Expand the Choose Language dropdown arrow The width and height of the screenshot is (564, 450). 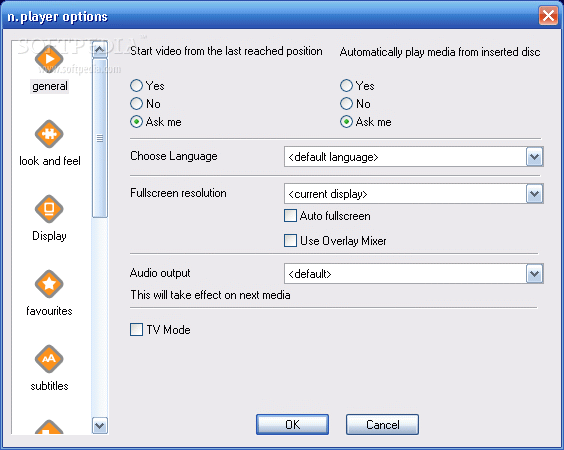click(x=535, y=157)
